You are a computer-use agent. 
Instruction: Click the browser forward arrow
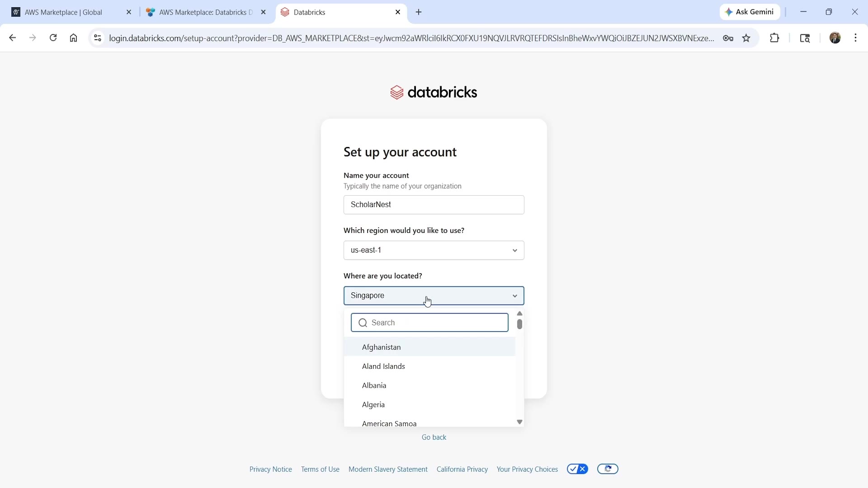(x=33, y=38)
